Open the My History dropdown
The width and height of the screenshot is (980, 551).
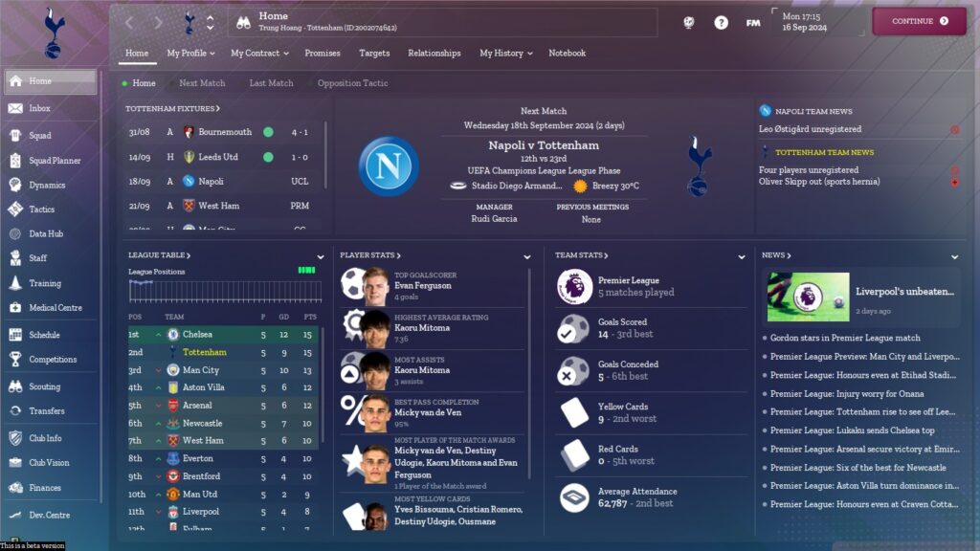(x=505, y=54)
